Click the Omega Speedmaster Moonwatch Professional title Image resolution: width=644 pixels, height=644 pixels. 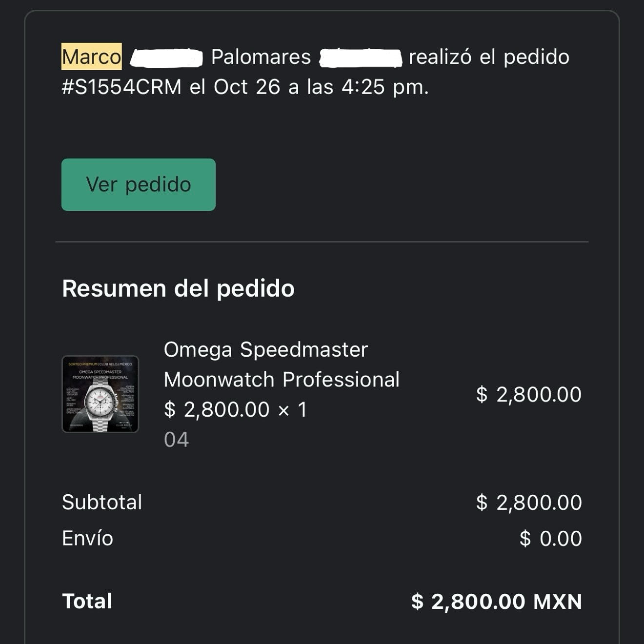281,364
